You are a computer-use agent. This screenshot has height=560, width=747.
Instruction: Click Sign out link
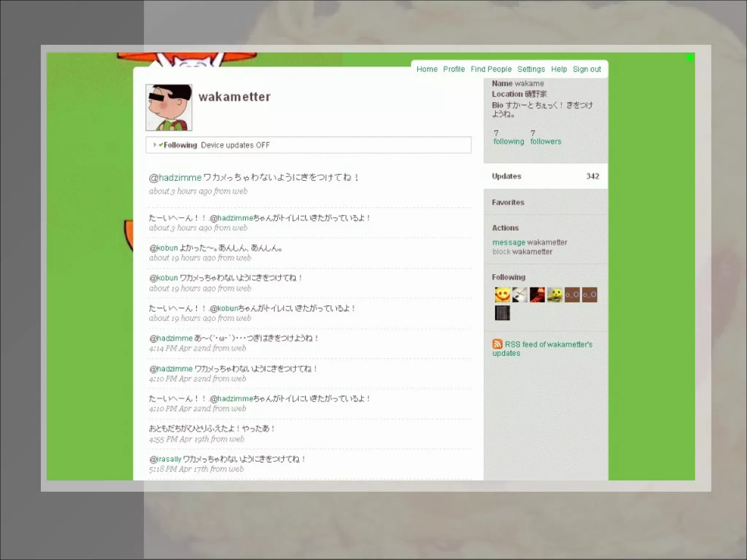click(x=587, y=69)
